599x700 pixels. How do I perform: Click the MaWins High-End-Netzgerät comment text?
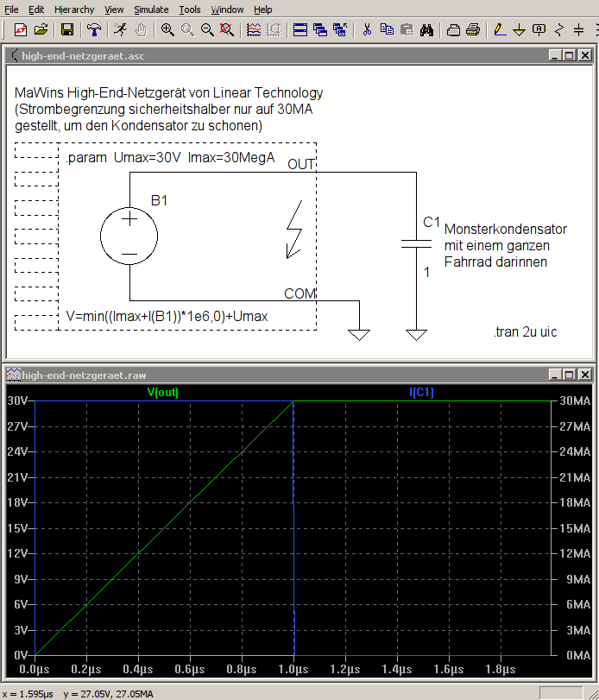pos(168,110)
